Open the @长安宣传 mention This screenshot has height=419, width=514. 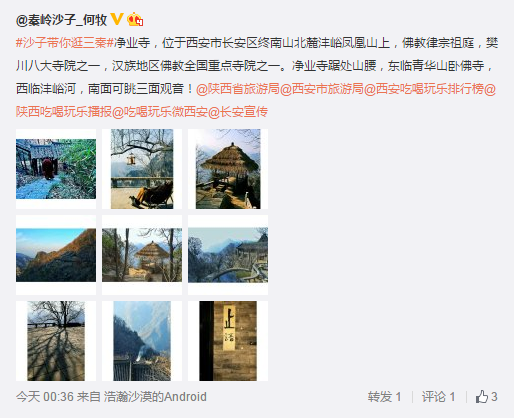click(238, 111)
